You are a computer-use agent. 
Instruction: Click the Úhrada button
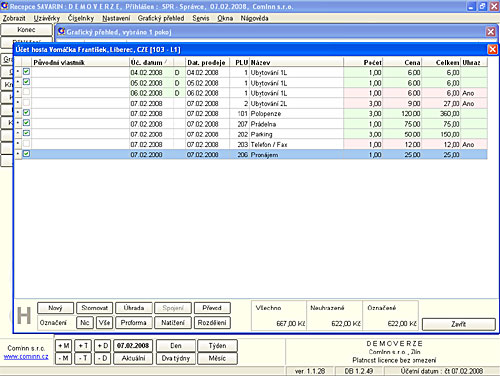(x=134, y=308)
